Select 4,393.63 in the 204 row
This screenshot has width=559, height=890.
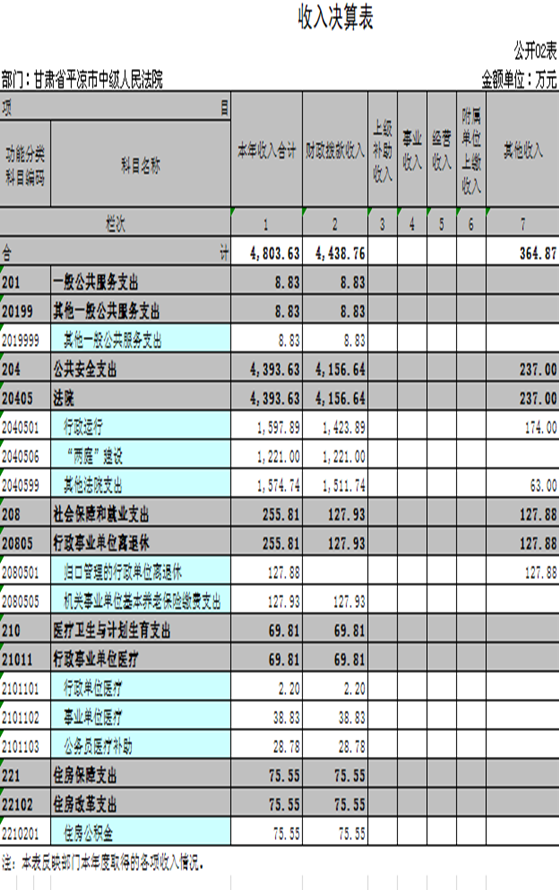pyautogui.click(x=275, y=370)
